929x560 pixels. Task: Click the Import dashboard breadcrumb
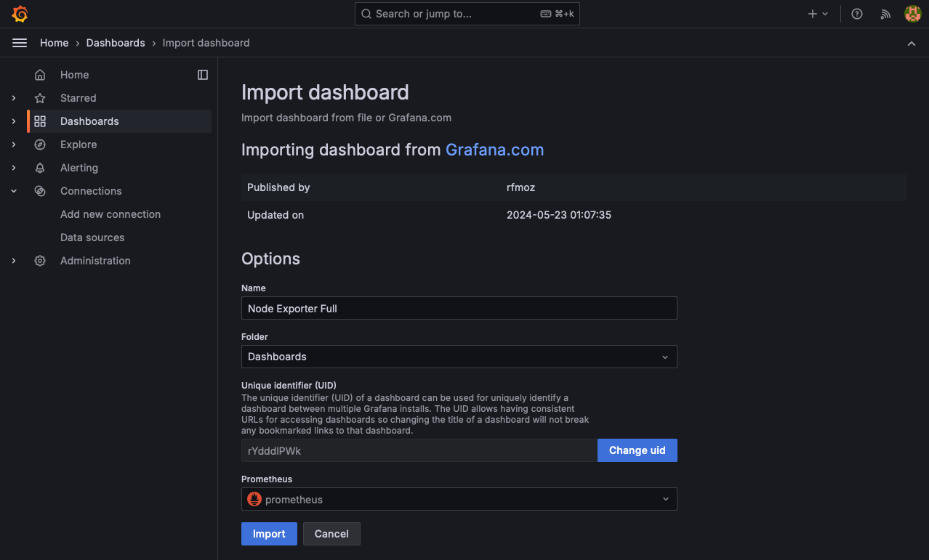tap(206, 43)
